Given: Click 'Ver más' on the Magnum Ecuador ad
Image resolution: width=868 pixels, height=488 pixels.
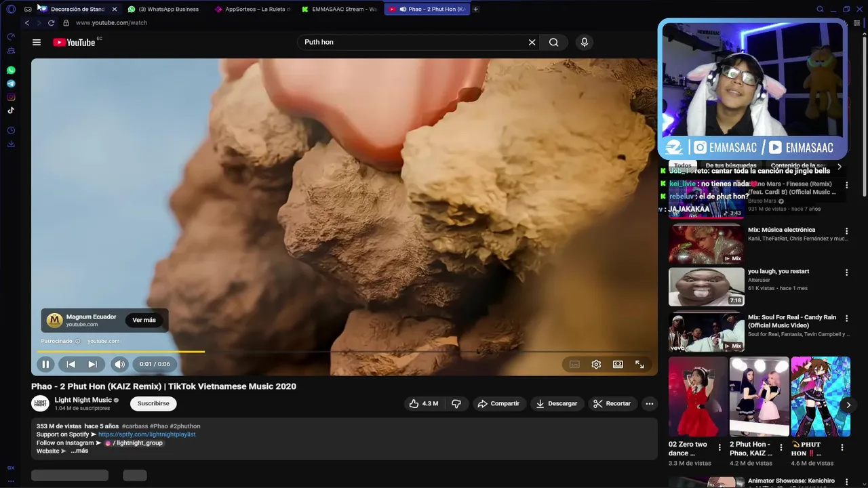Looking at the screenshot, I should point(144,320).
